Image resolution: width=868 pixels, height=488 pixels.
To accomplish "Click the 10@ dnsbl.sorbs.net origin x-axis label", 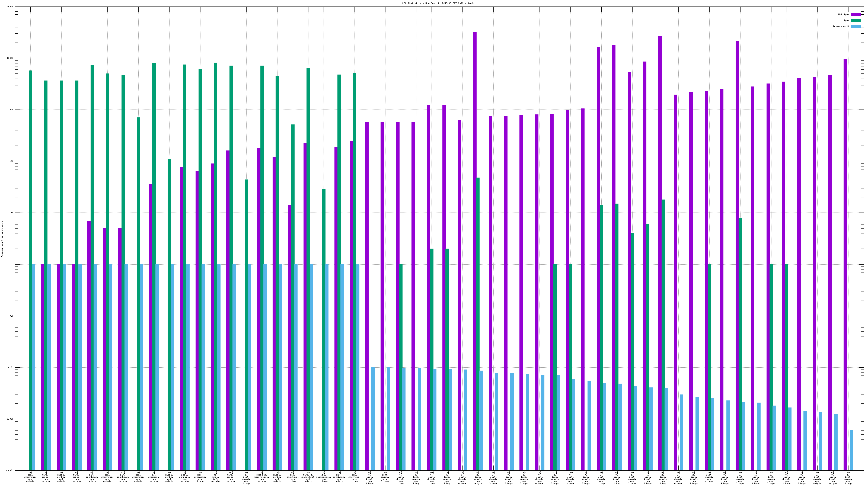I will tap(277, 477).
